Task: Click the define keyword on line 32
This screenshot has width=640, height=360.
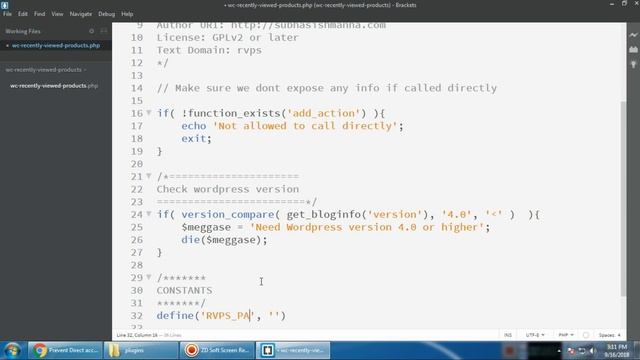Action: pyautogui.click(x=175, y=316)
